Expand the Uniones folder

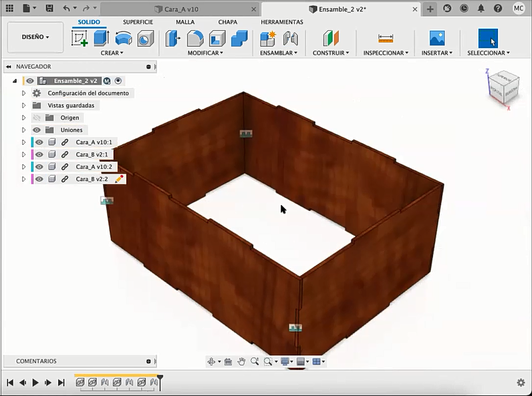click(24, 130)
